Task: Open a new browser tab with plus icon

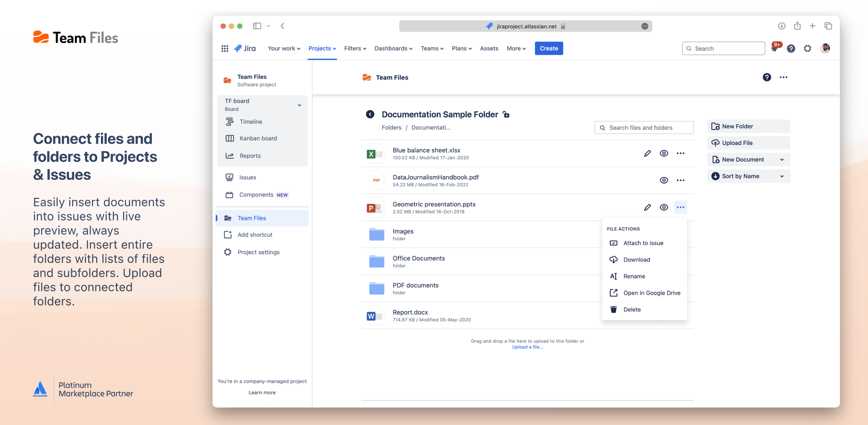Action: tap(812, 26)
